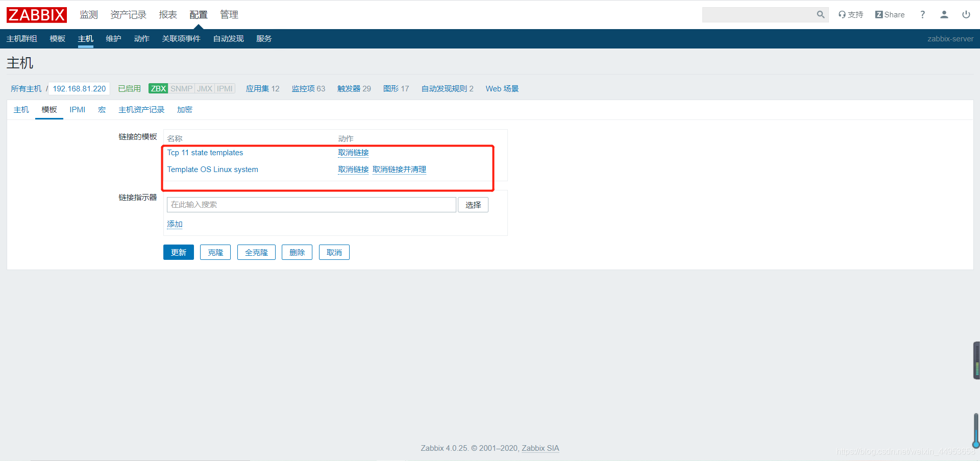980x461 pixels.
Task: Click the 所有主机 breadcrumb link
Action: point(26,88)
